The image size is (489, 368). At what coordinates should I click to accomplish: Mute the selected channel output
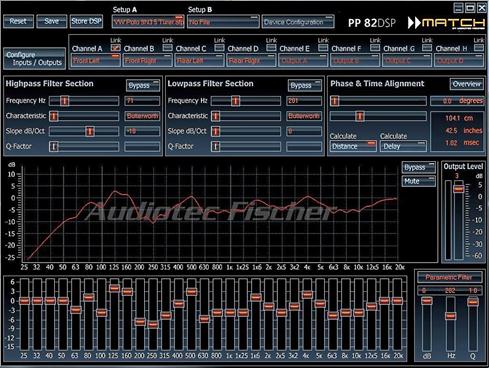[x=418, y=181]
